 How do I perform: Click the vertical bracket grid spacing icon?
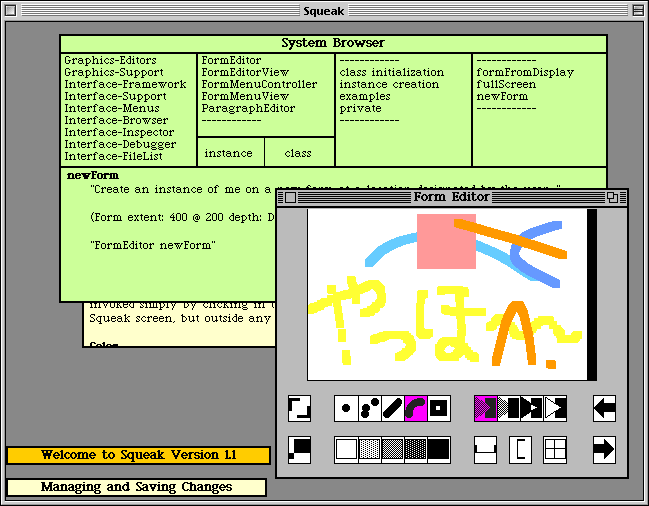(520, 450)
